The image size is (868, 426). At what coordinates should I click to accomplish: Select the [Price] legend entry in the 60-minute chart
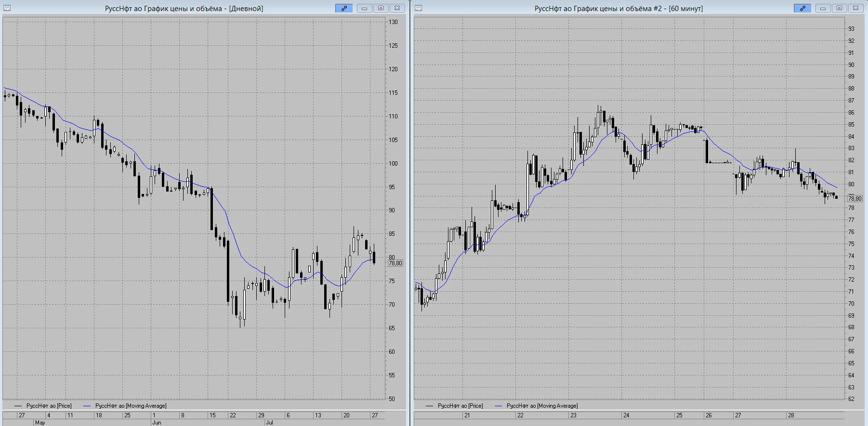455,406
